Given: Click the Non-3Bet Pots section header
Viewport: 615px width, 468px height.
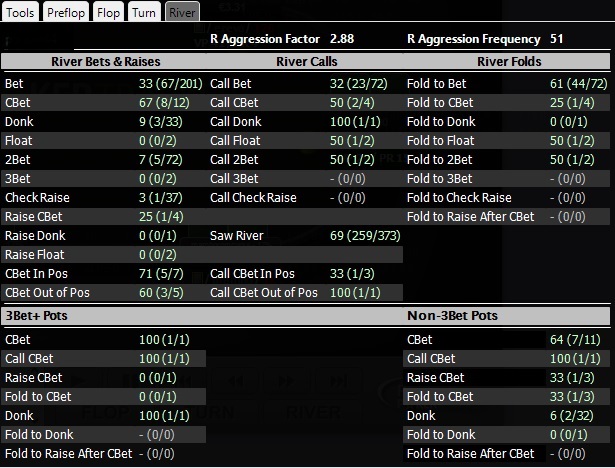Looking at the screenshot, I should coord(452,316).
